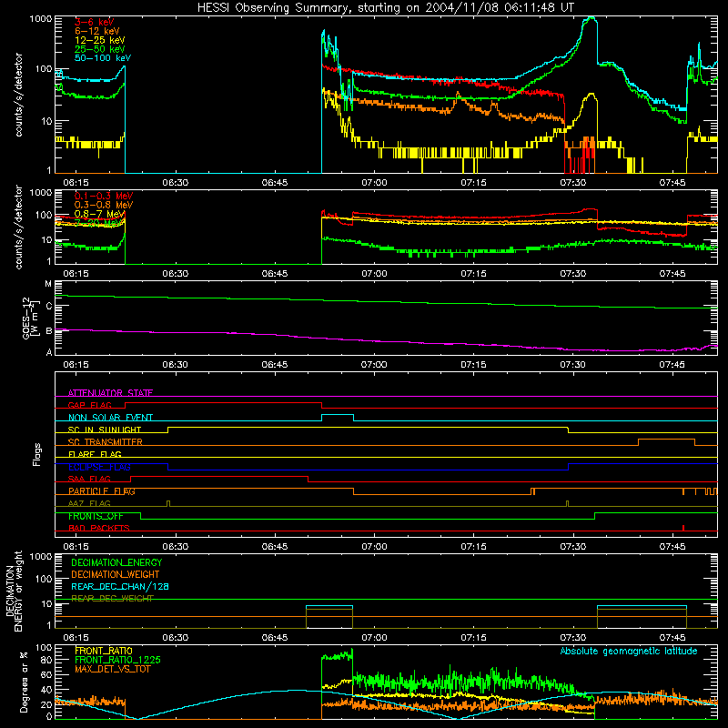
Task: Click the 0.3-0.8 MeV legend label
Action: tap(104, 205)
